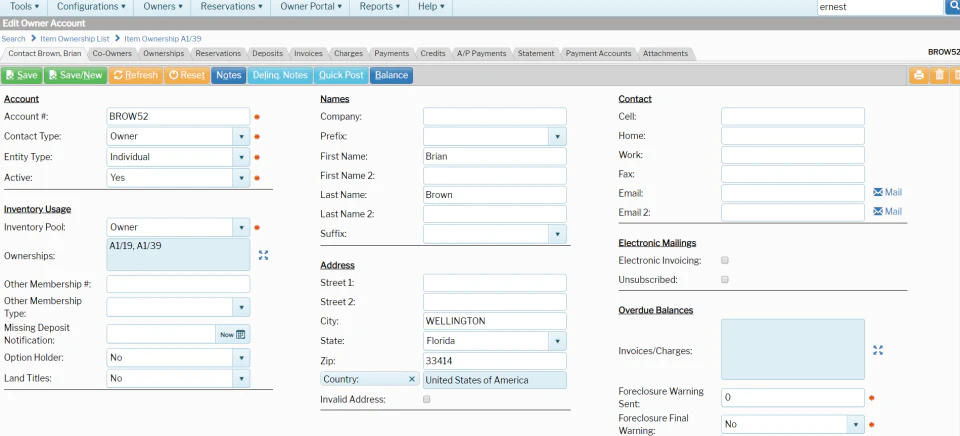Switch to the Payments tab
This screenshot has height=436, width=960.
click(x=392, y=53)
